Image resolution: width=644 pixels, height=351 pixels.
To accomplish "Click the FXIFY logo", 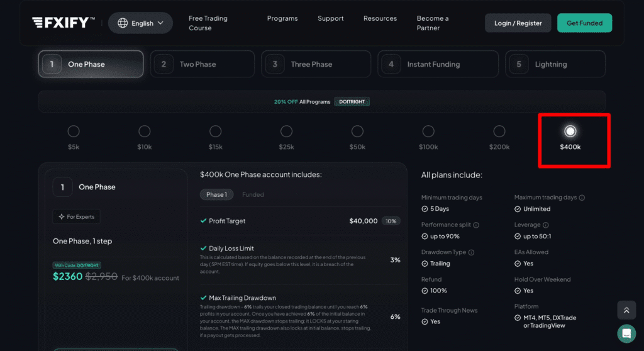I will [64, 23].
